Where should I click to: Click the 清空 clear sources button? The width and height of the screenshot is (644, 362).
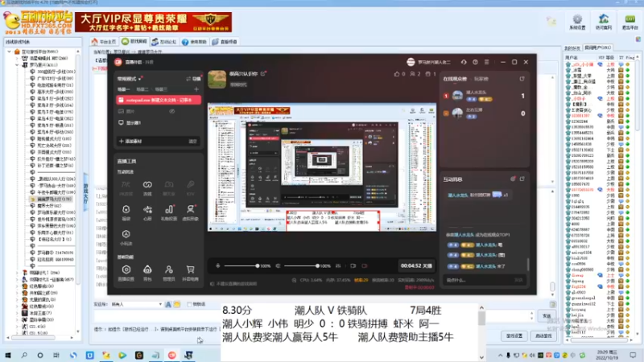click(x=192, y=142)
